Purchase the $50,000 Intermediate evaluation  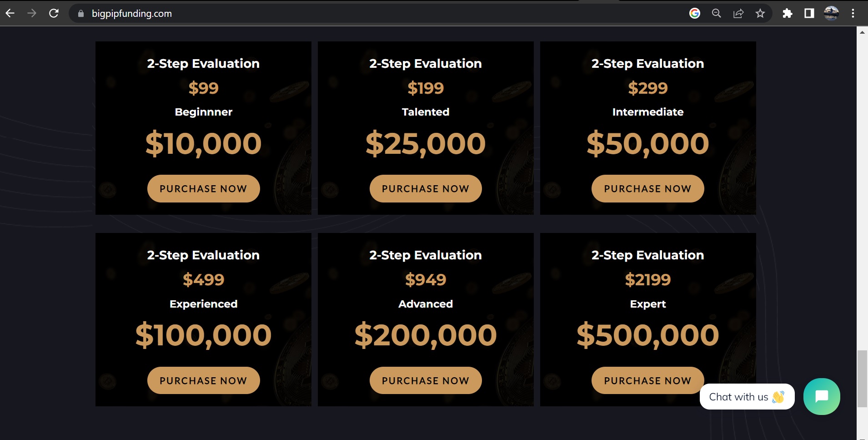647,189
